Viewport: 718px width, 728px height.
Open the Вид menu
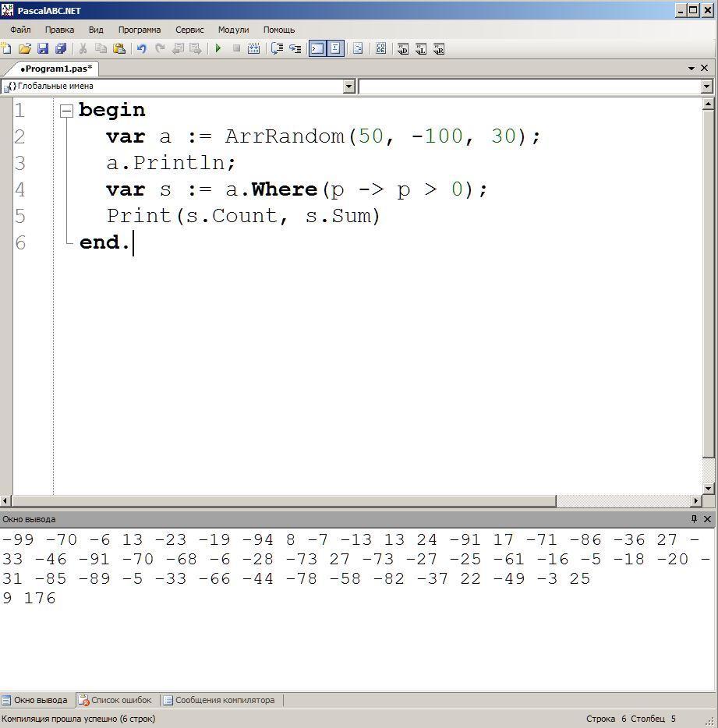point(96,30)
